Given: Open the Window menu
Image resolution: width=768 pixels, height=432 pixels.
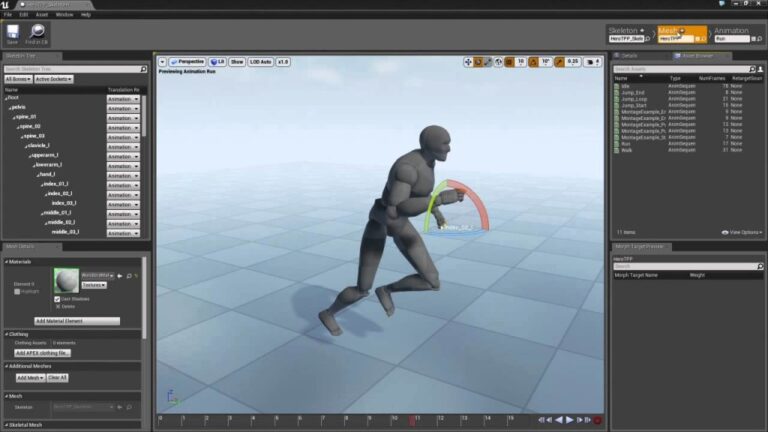Looking at the screenshot, I should click(64, 15).
